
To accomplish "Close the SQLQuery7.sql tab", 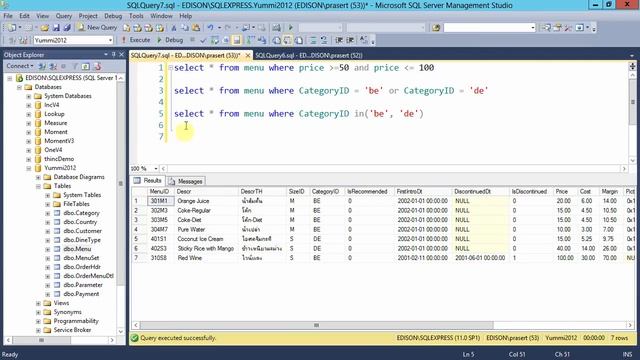I will pyautogui.click(x=248, y=56).
